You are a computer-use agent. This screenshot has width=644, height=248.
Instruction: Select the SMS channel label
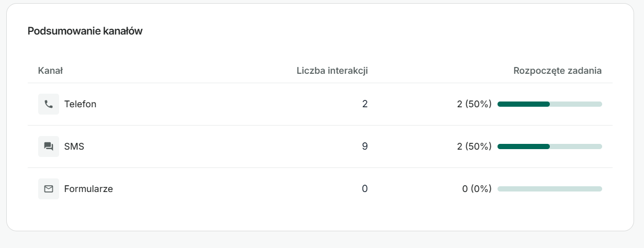tap(74, 146)
